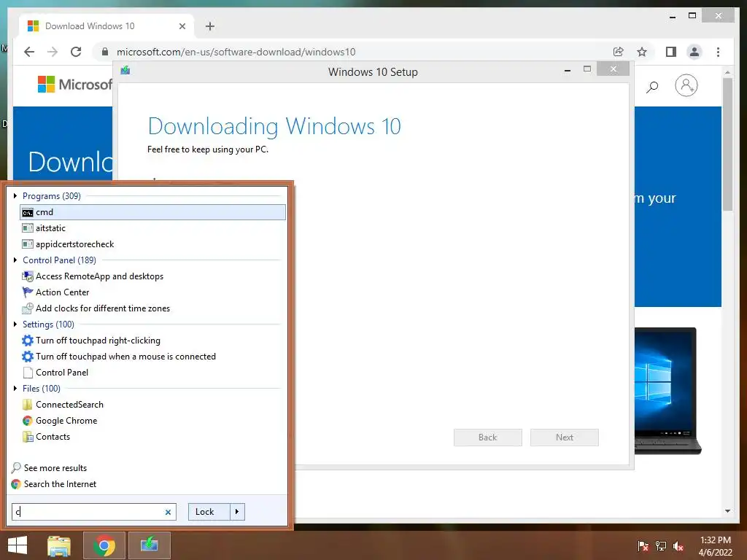Open Chrome profile avatar menu
Viewport: 747px width, 560px height.
click(694, 52)
